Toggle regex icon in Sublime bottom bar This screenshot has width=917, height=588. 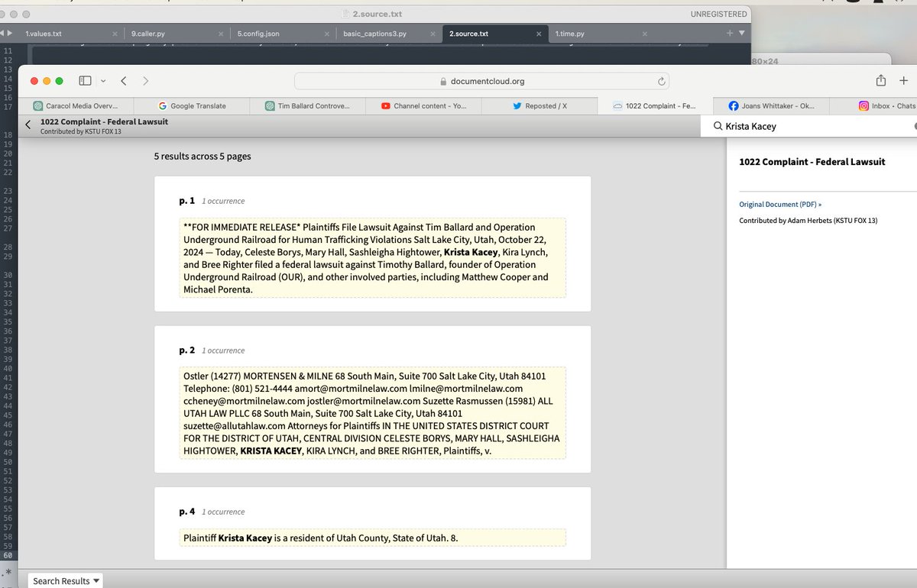click(x=8, y=571)
